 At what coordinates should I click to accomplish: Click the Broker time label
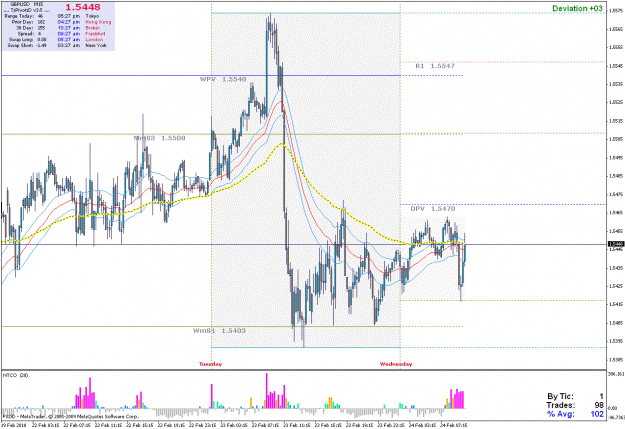(x=92, y=28)
